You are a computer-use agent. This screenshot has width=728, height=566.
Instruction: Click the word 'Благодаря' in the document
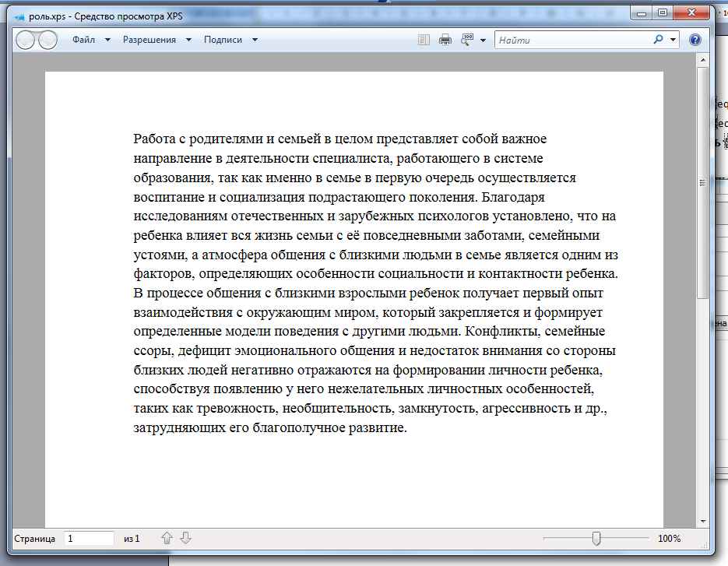click(x=513, y=197)
